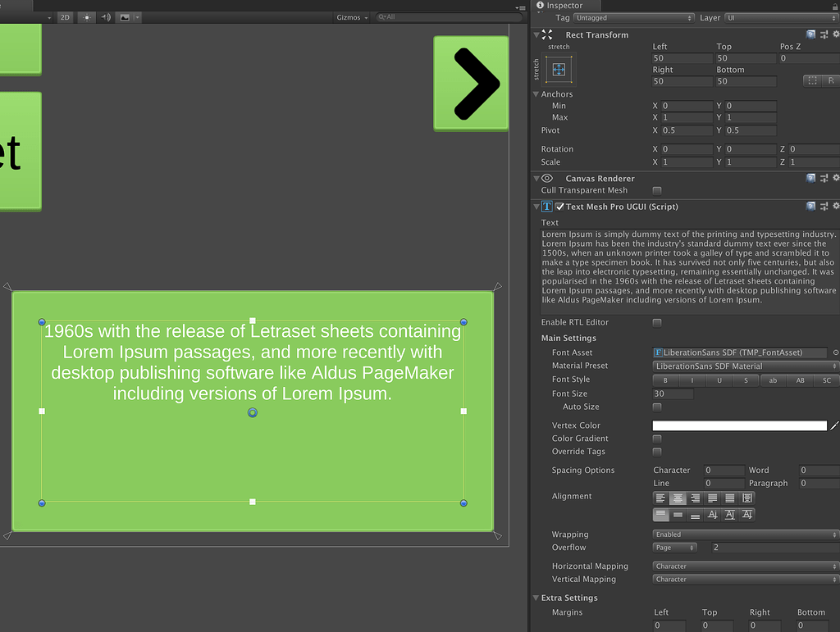The image size is (840, 632).
Task: Set text alignment to justified
Action: (x=712, y=498)
